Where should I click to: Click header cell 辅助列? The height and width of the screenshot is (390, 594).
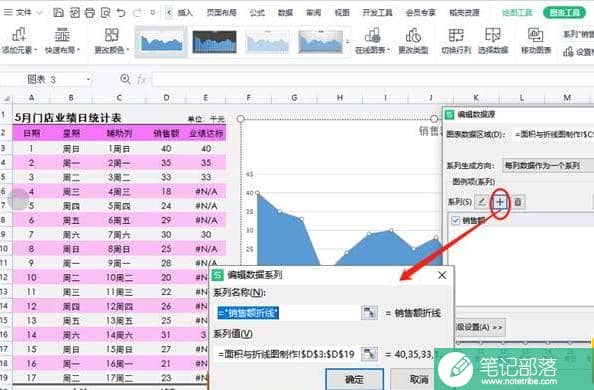pos(119,133)
